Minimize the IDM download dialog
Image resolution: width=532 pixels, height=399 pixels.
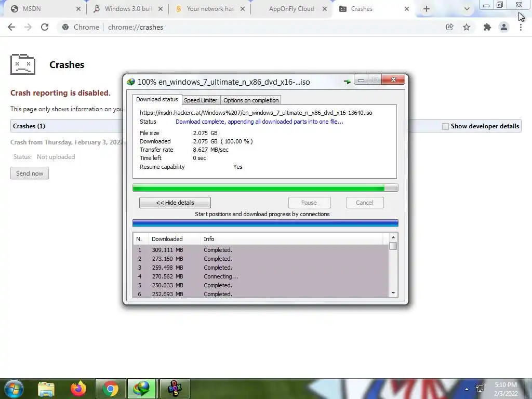tap(361, 80)
